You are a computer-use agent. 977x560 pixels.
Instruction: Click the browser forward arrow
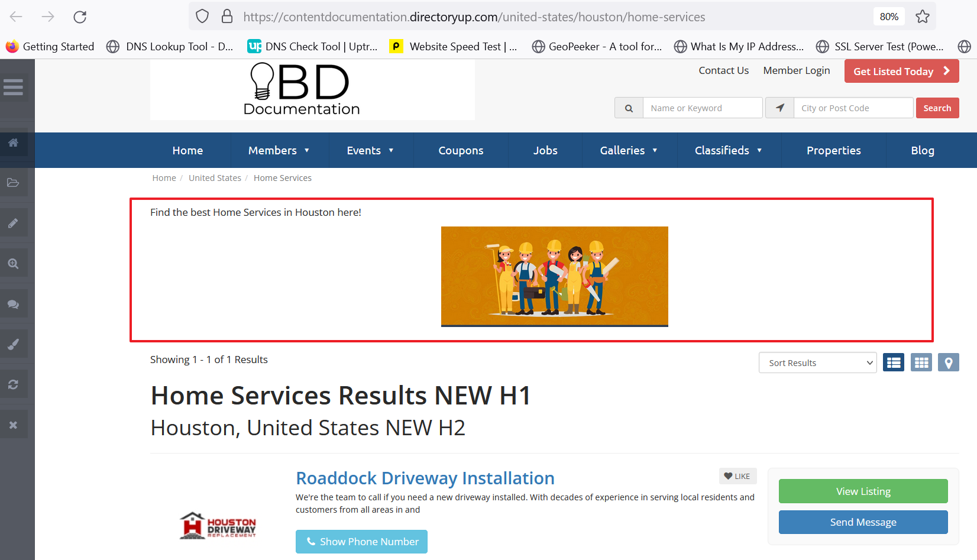[48, 17]
